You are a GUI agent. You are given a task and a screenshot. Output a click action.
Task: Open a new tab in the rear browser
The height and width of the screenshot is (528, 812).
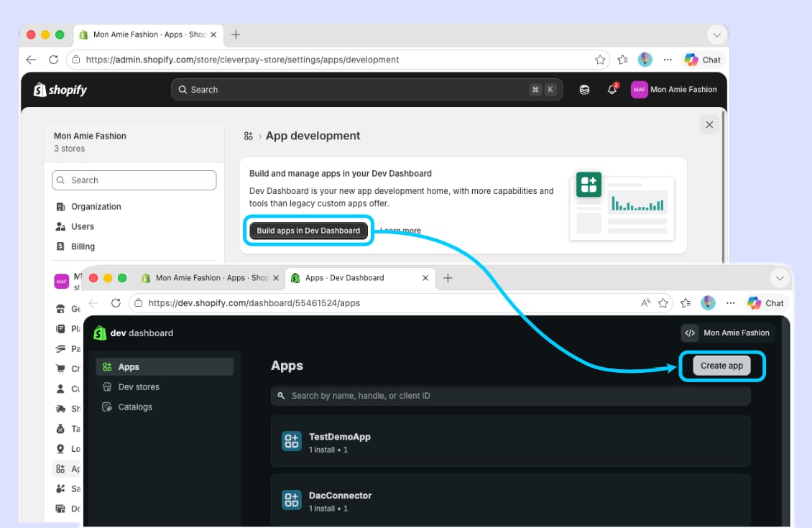(236, 34)
